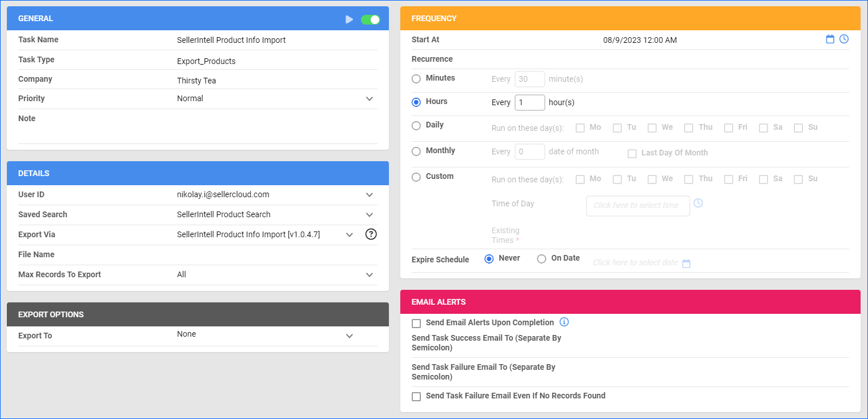Check Sa in the Custom row
Image resolution: width=868 pixels, height=419 pixels.
coord(763,179)
